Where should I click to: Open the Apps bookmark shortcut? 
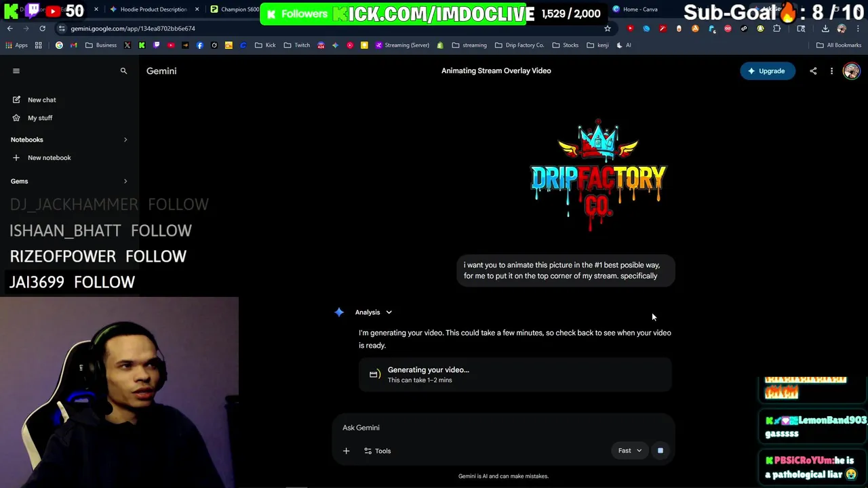click(x=16, y=45)
